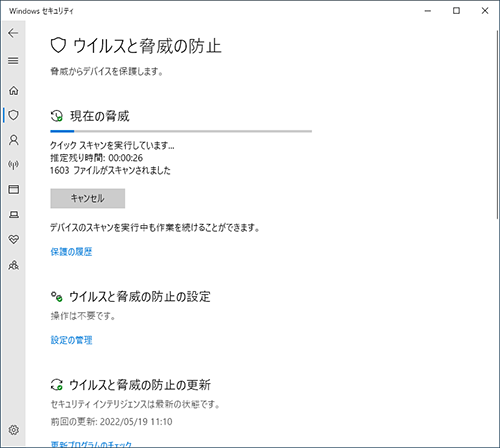Close the Windows セキュリティ window
This screenshot has height=448, width=500.
click(485, 11)
